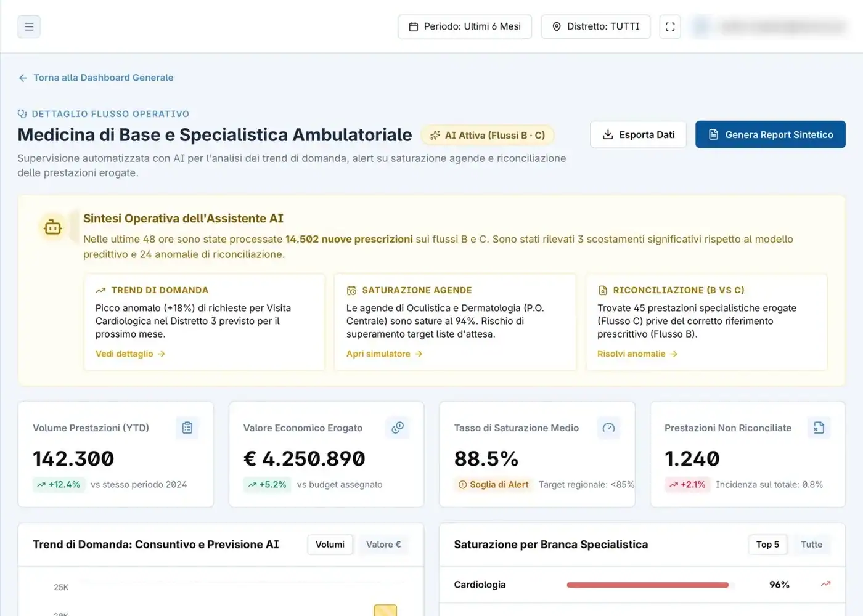Click Incidenza sul totale: 0.8% text
The image size is (863, 616).
769,485
